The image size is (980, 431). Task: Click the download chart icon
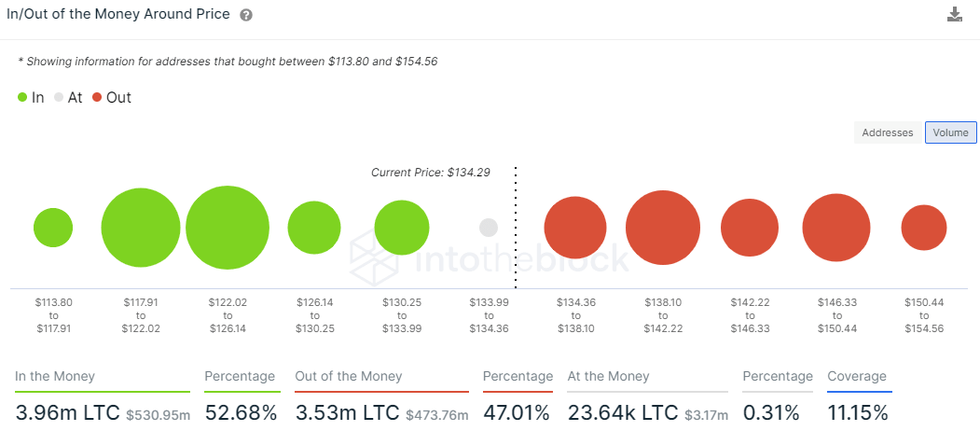(x=954, y=14)
